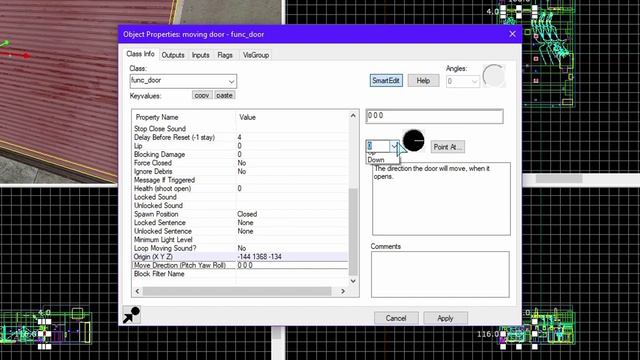
Task: Click the viewport scrollbar thumb behind dialog
Action: click(x=559, y=179)
